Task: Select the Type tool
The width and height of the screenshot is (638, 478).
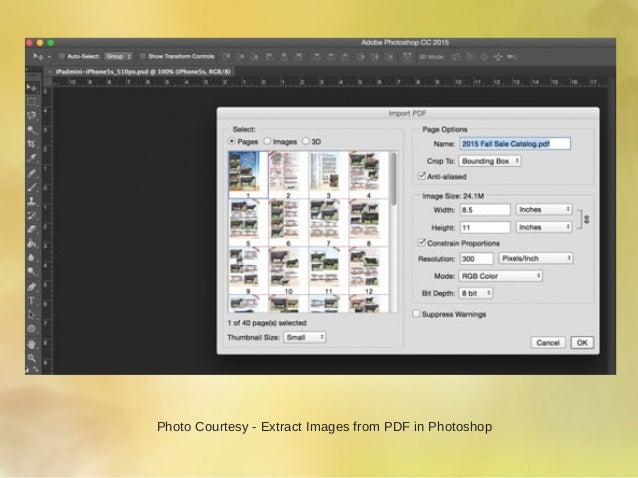Action: 32,301
